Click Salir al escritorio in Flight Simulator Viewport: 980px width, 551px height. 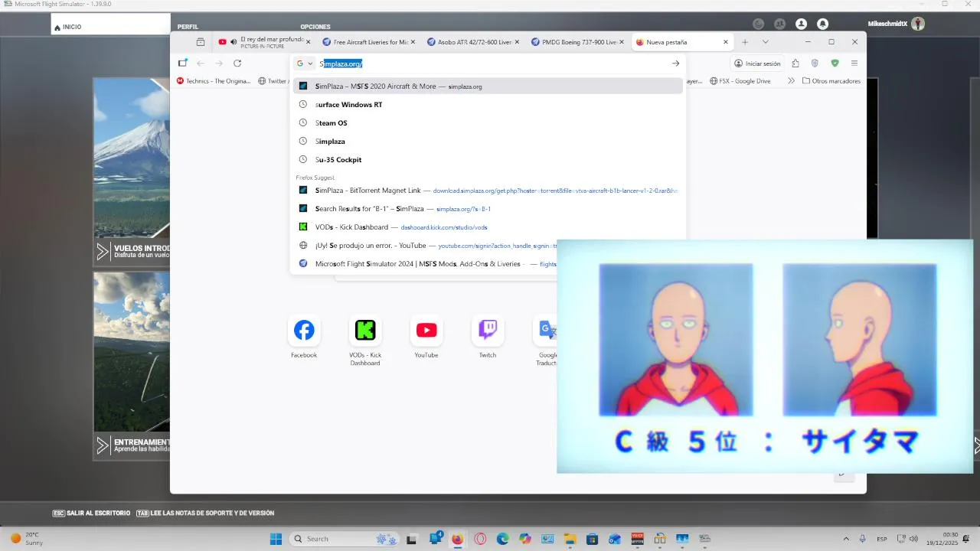point(91,513)
